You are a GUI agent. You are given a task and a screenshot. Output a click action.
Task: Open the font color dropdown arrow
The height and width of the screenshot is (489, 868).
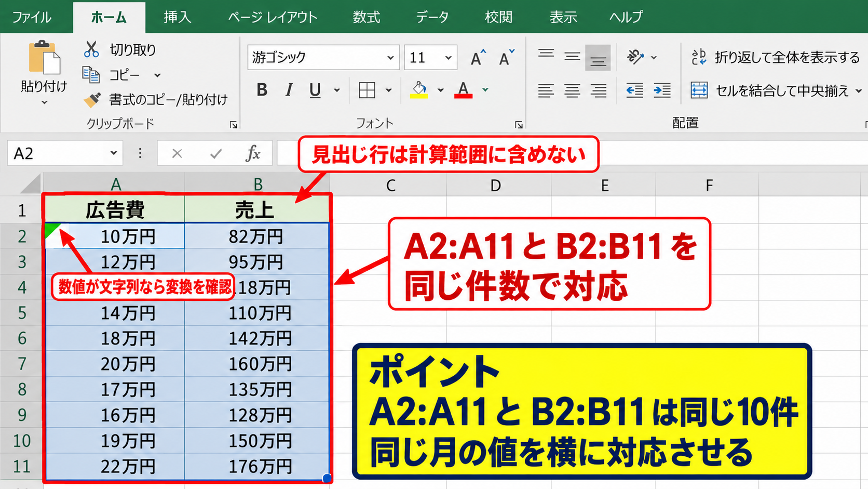[x=485, y=90]
